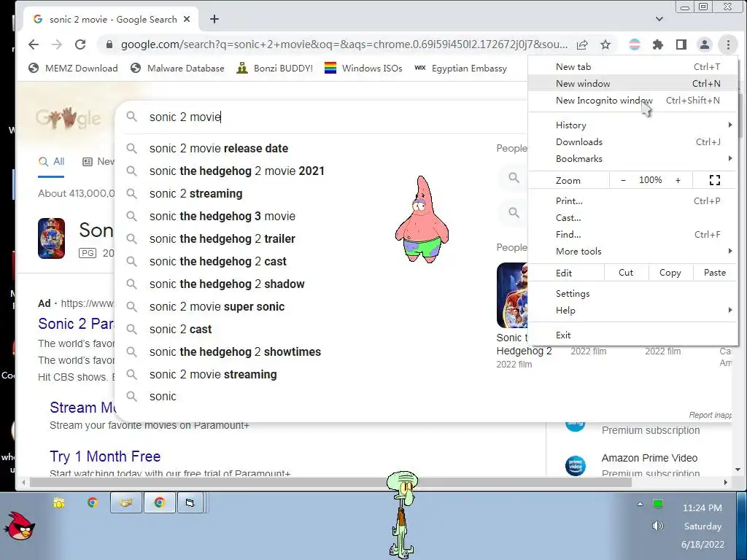Click the three-dot Chrome menu button
The width and height of the screenshot is (747, 560).
728,44
